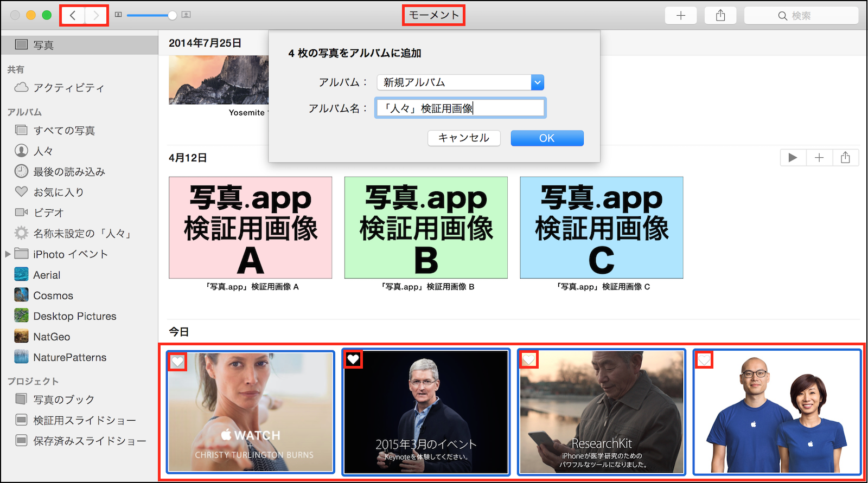The width and height of the screenshot is (868, 483).
Task: Click the toolbar plus (add) button
Action: coord(681,16)
